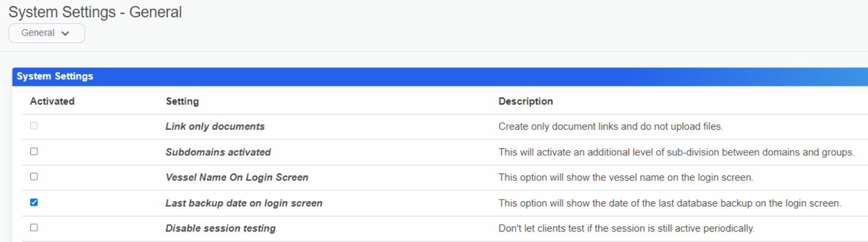Image resolution: width=868 pixels, height=242 pixels.
Task: Click the Activated column header
Action: [x=52, y=101]
